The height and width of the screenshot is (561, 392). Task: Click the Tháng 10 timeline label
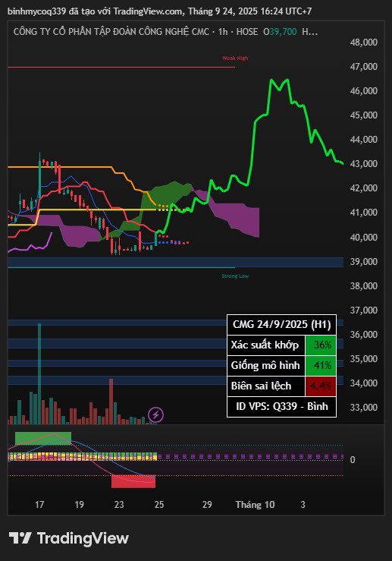pos(255,505)
